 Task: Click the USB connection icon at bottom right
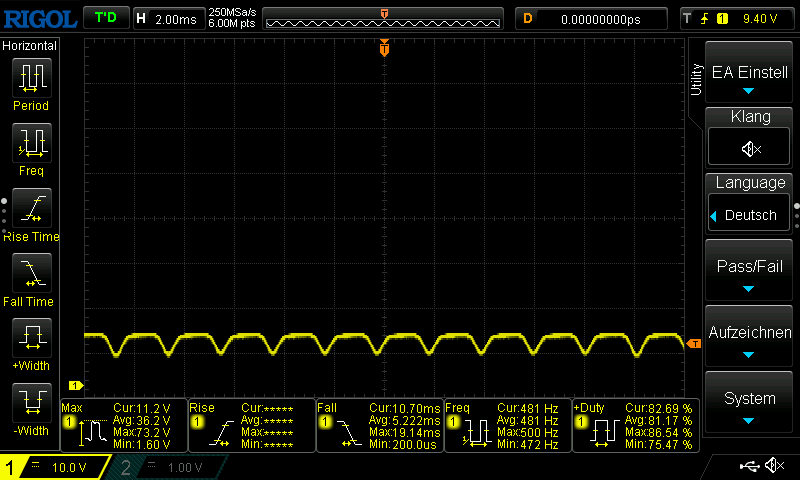click(x=749, y=466)
